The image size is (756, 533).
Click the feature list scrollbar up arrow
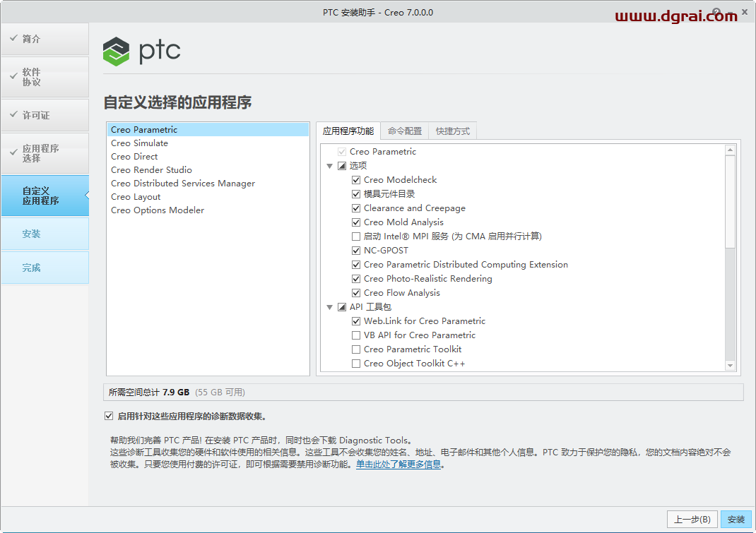(730, 150)
